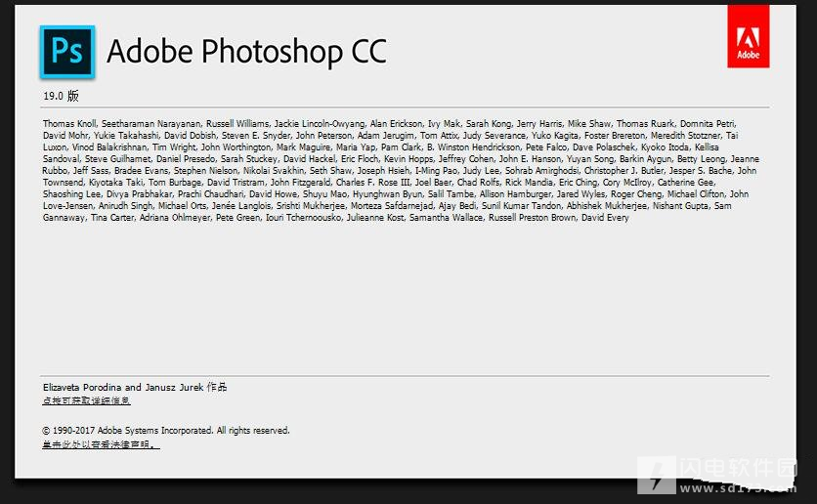
Task: Click the name B. Winston Hendrickson
Action: coord(473,147)
